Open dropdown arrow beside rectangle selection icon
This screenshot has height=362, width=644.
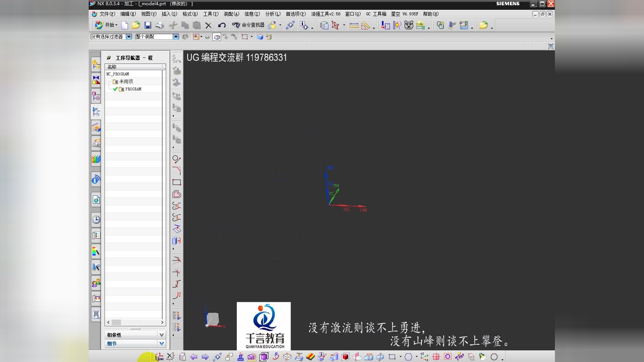pos(252,37)
